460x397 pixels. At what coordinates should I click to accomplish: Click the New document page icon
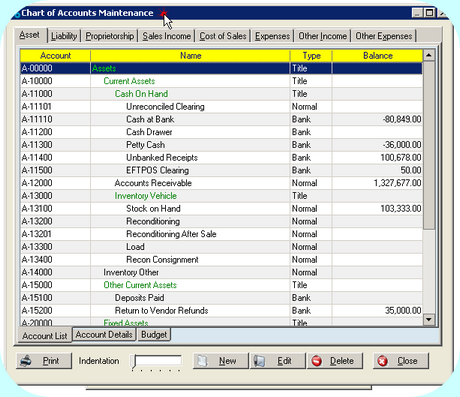202,361
